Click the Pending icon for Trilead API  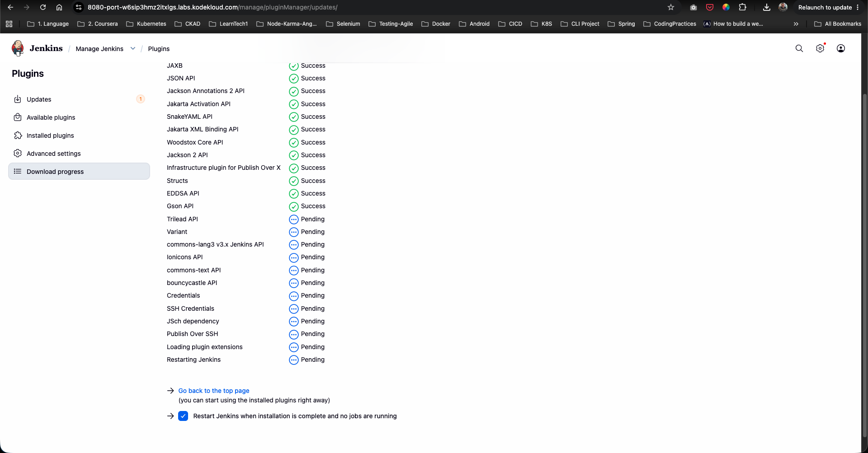click(x=294, y=219)
